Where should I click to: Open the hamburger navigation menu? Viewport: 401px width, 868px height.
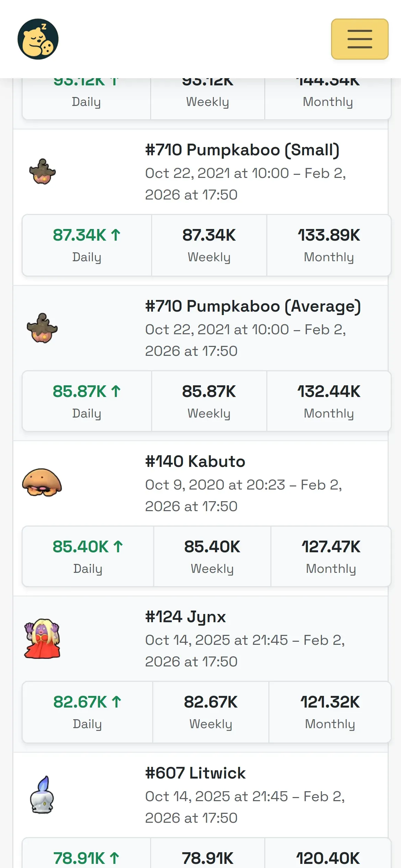tap(360, 39)
